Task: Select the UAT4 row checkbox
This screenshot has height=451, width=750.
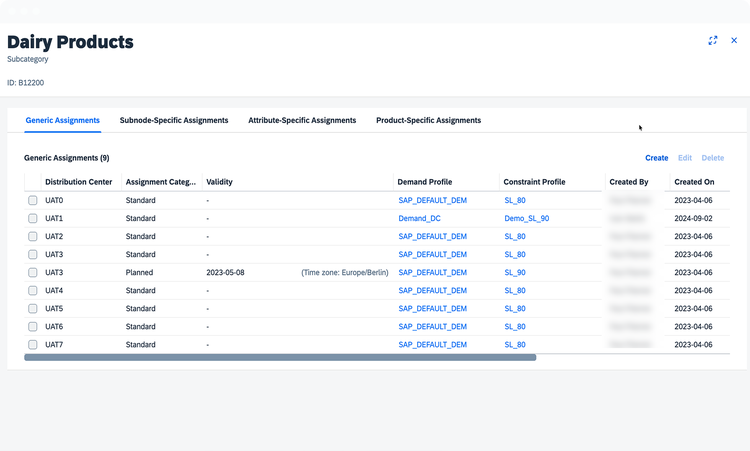Action: point(33,290)
